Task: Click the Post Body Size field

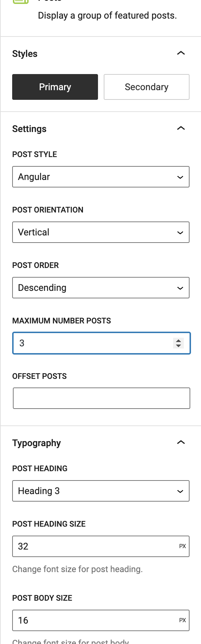Action: pos(101,620)
